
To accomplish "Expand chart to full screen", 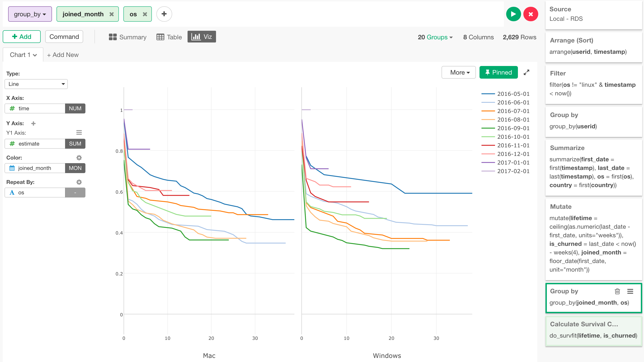I will point(526,72).
